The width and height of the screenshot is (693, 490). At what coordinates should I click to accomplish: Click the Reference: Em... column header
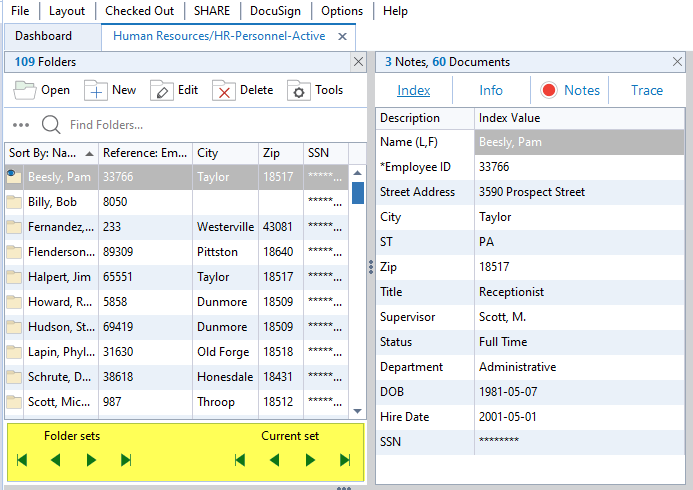point(145,153)
